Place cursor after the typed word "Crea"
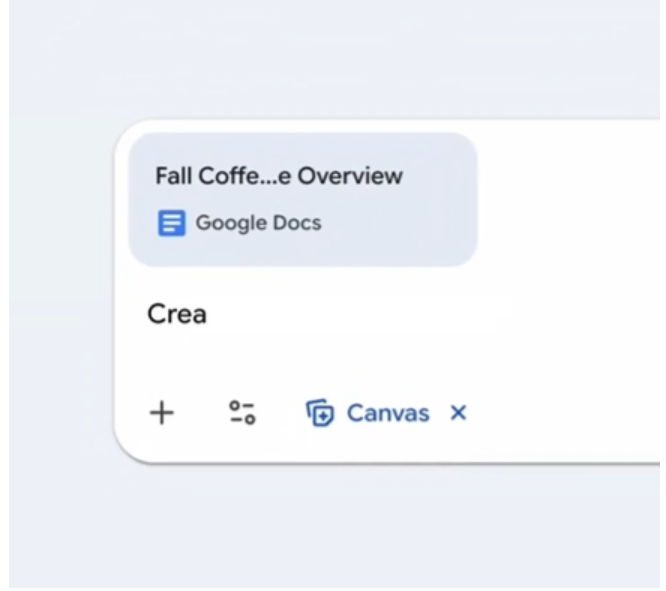This screenshot has height=591, width=666. (208, 315)
